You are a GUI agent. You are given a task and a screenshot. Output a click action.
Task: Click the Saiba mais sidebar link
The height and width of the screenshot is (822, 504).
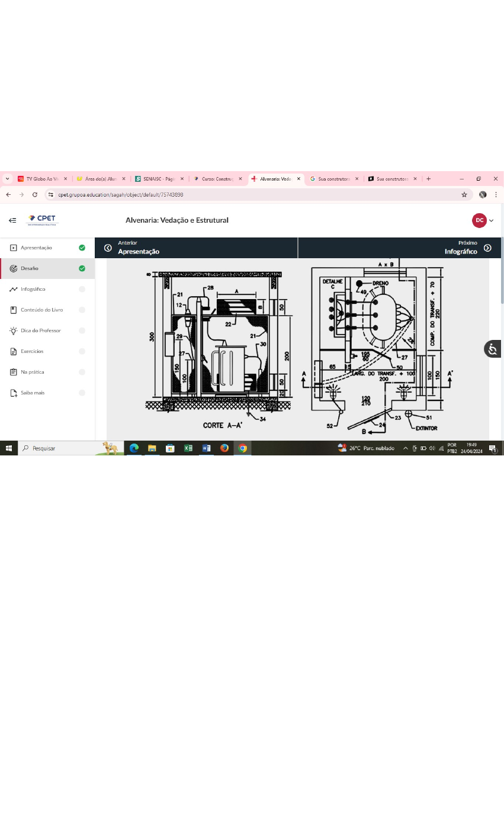tap(33, 393)
